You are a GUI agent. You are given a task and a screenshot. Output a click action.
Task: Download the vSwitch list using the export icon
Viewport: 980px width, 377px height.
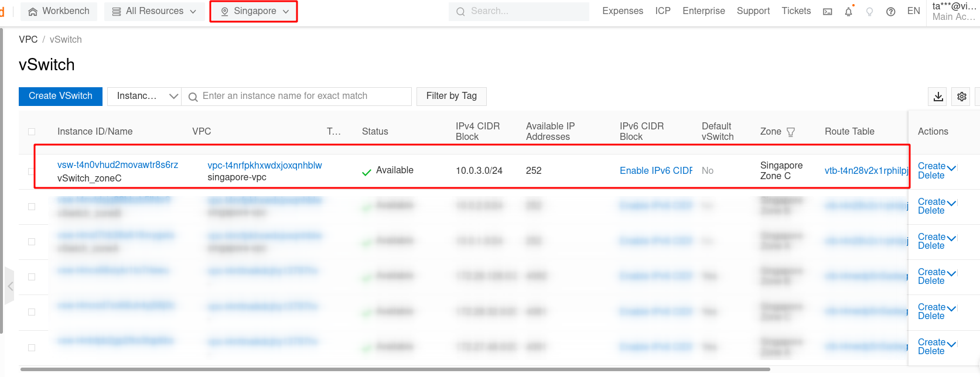(x=938, y=97)
